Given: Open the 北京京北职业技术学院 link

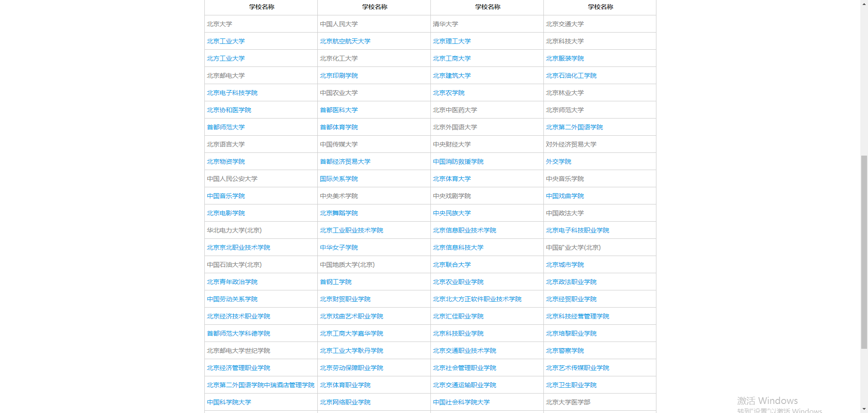Looking at the screenshot, I should [238, 247].
